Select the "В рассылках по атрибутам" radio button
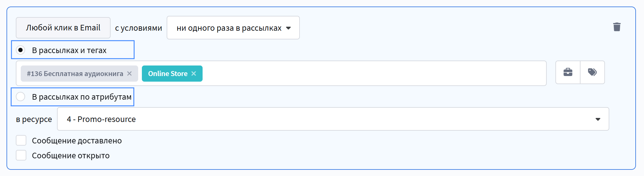644x176 pixels. tap(21, 97)
